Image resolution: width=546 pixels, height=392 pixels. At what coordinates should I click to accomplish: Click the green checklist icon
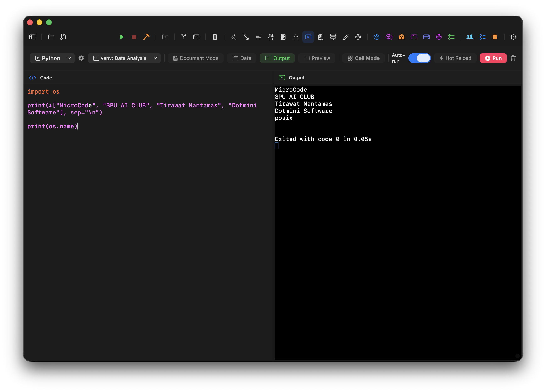click(x=451, y=37)
